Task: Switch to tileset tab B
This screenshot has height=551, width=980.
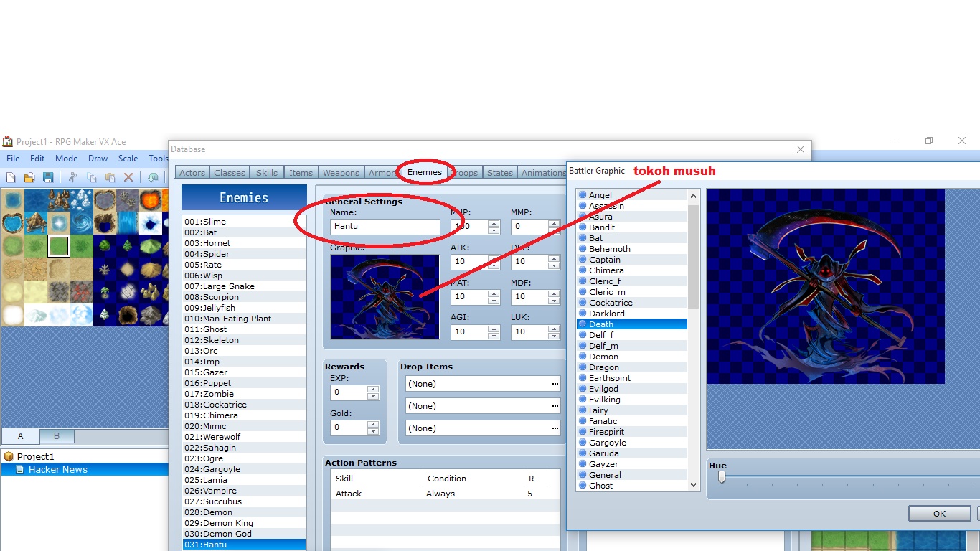Action: click(x=57, y=436)
